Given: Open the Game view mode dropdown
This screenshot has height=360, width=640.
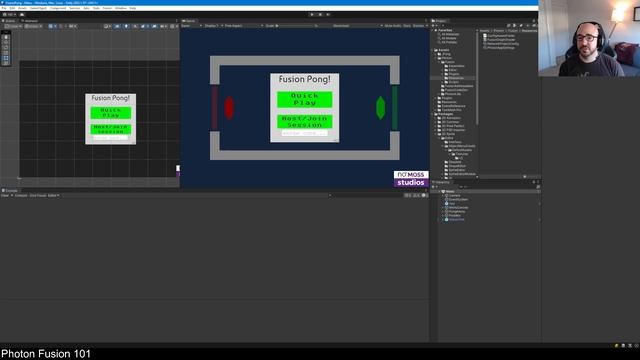Looking at the screenshot, I should (191, 26).
